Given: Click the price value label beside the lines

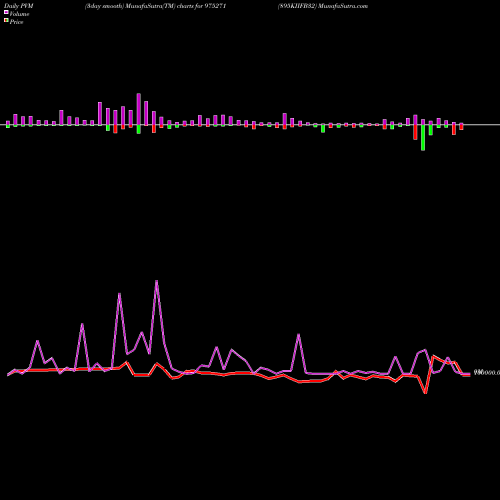Looking at the screenshot, I should pyautogui.click(x=487, y=373).
